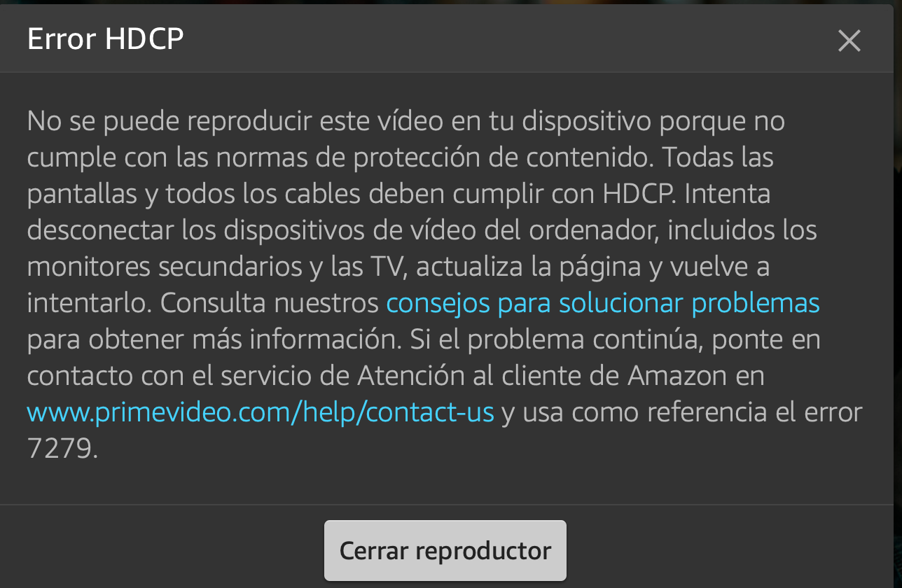Close the player via Cerrar reproductor
This screenshot has height=588, width=902.
click(x=445, y=550)
